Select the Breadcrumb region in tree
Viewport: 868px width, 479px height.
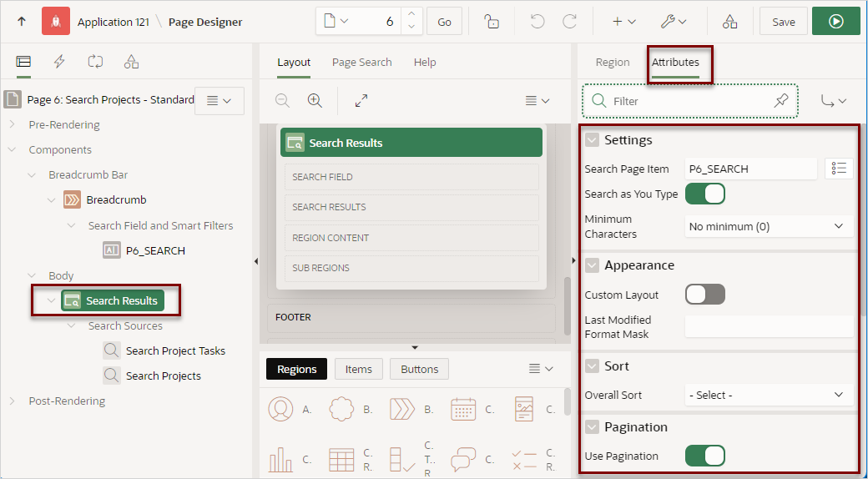point(116,200)
